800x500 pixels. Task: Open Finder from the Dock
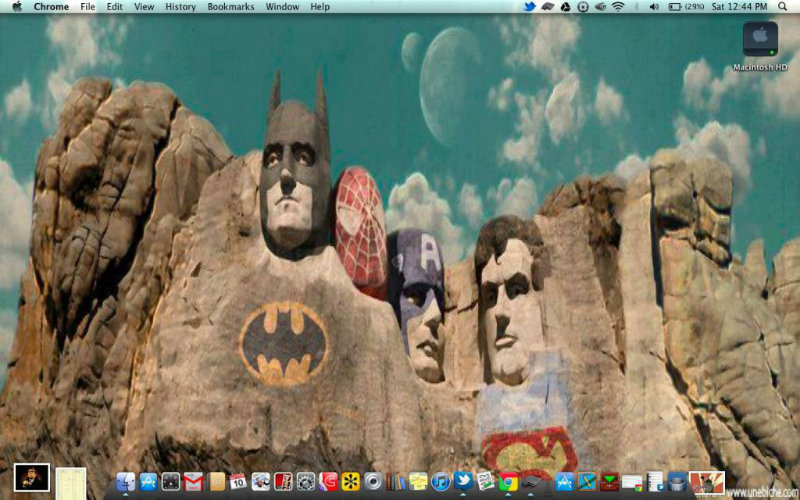126,481
